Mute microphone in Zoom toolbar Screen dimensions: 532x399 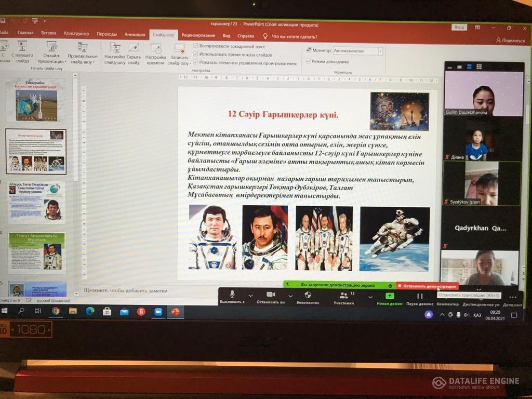coord(232,295)
